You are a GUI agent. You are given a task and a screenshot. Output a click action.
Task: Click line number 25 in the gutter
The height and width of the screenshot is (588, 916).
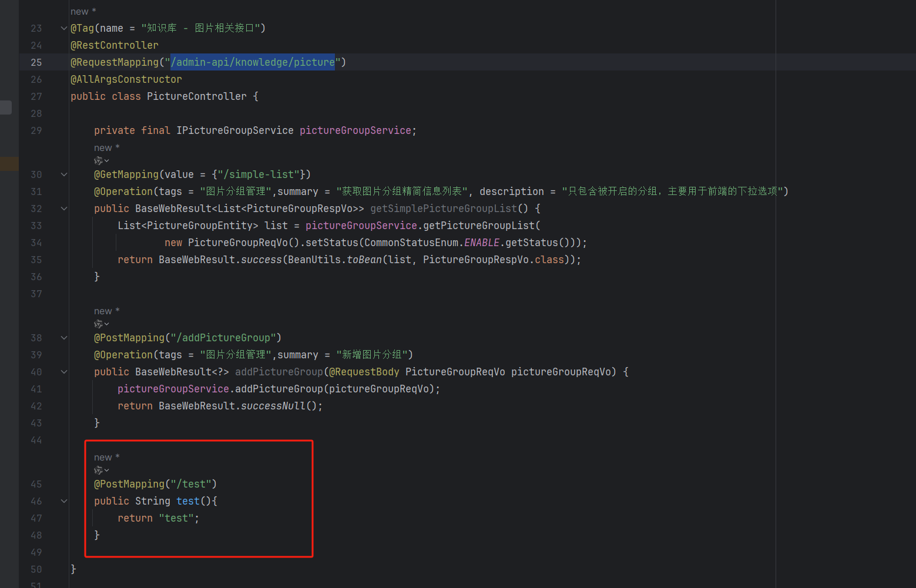[36, 62]
